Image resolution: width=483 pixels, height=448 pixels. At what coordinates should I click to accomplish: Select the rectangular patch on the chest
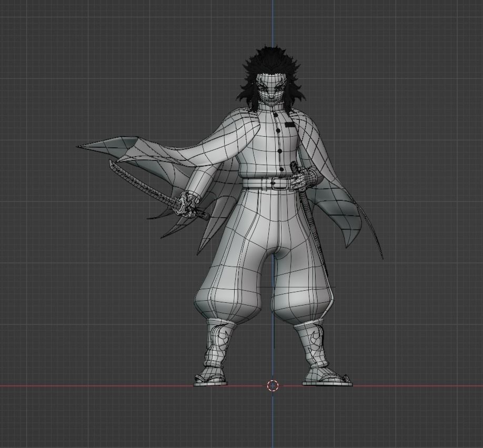[290, 125]
